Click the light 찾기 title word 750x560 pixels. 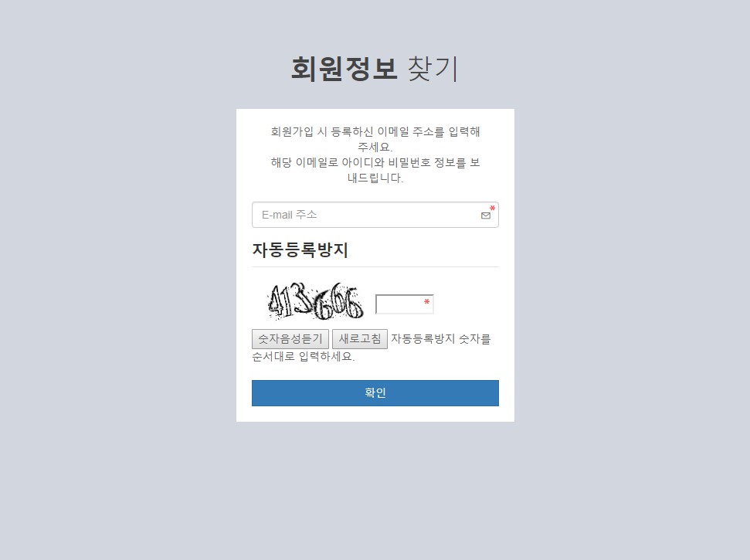(x=433, y=69)
